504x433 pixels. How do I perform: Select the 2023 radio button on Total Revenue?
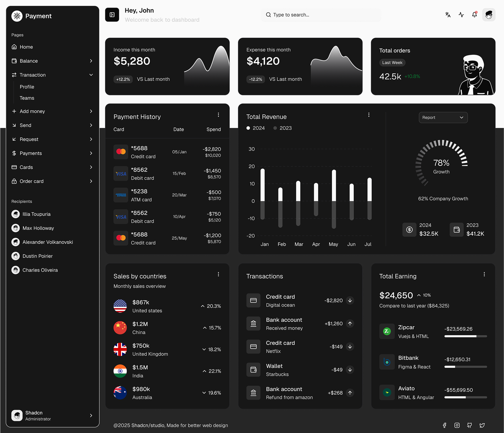coord(275,128)
